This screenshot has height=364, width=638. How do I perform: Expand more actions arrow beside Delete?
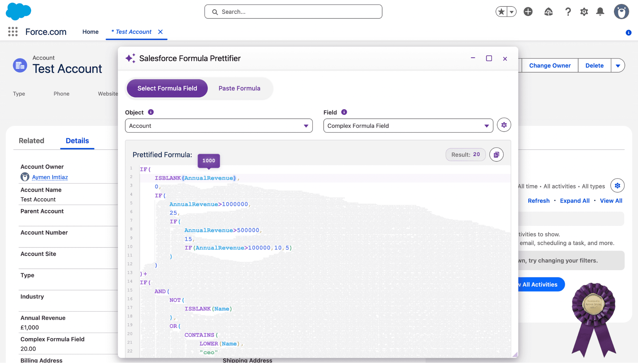tap(618, 65)
